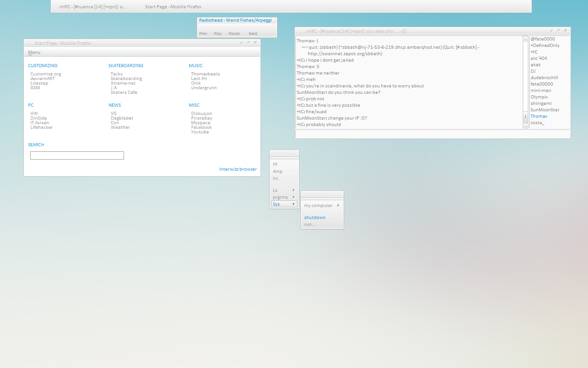Click the start page search field
This screenshot has width=588, height=368.
pyautogui.click(x=77, y=155)
